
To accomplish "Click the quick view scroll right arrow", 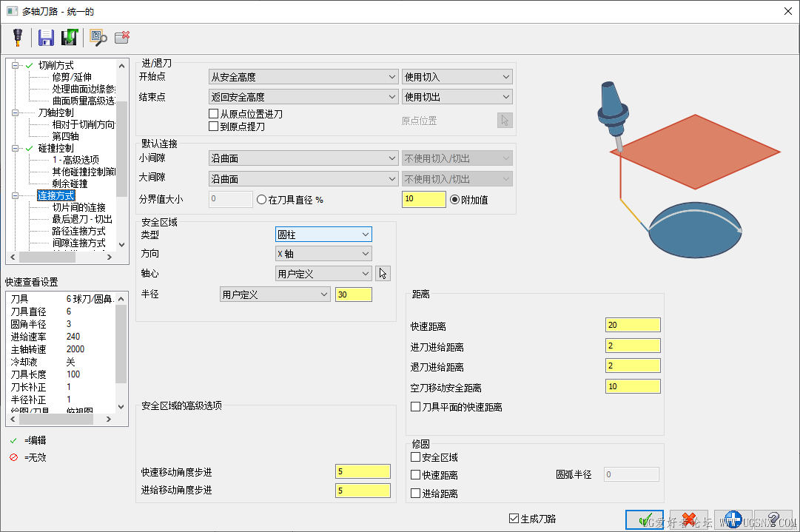I will click(108, 420).
